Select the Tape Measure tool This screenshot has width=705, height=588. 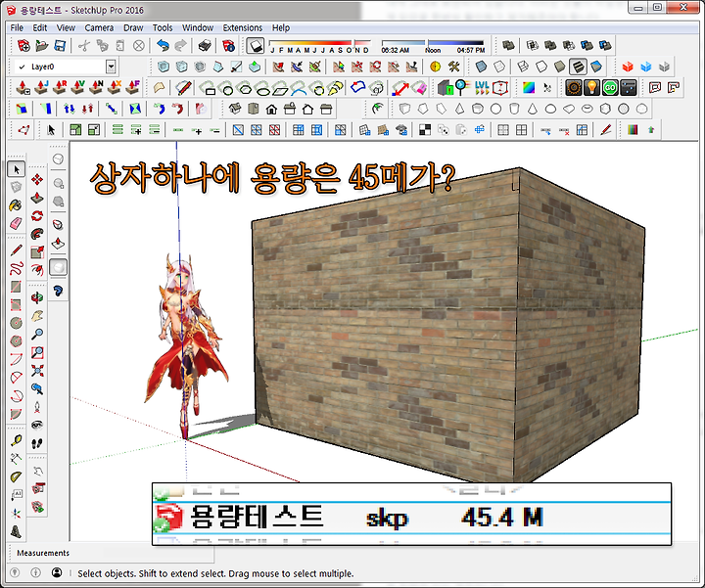[x=16, y=440]
